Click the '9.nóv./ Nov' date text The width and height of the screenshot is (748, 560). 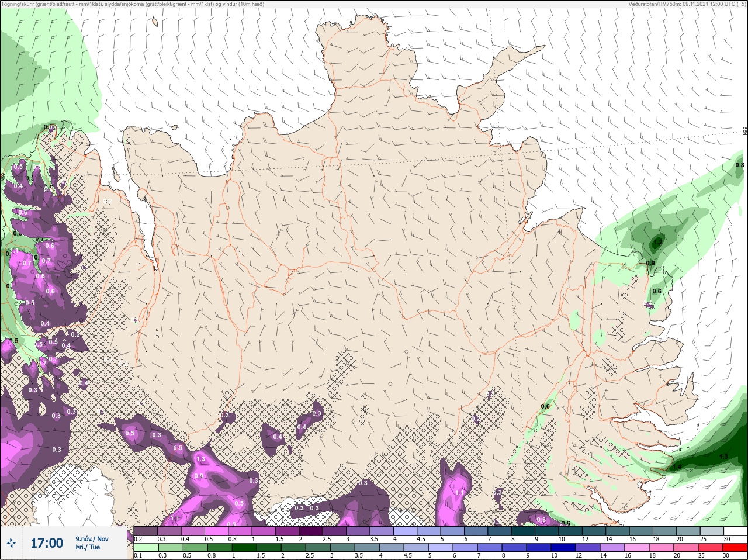pyautogui.click(x=92, y=539)
